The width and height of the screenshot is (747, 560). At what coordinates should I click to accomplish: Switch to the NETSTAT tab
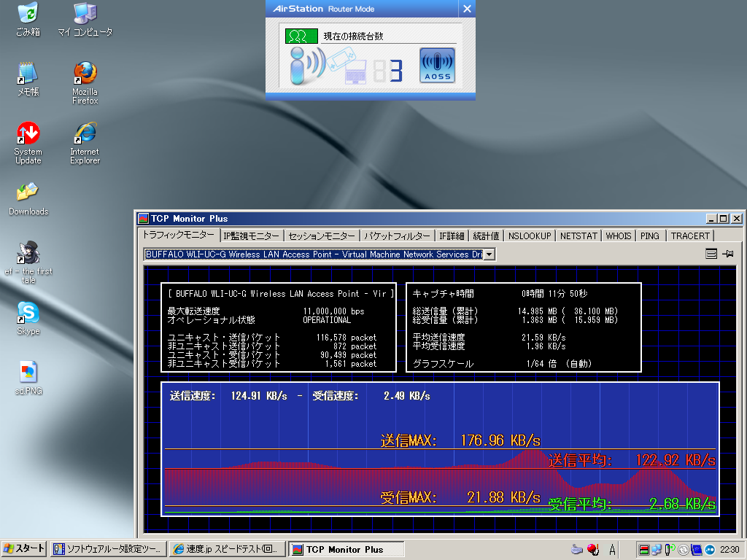578,236
